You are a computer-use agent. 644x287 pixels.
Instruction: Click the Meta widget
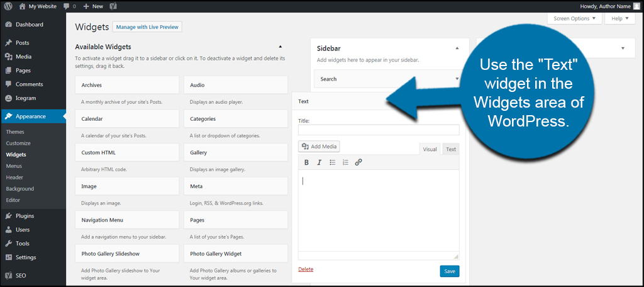point(236,186)
